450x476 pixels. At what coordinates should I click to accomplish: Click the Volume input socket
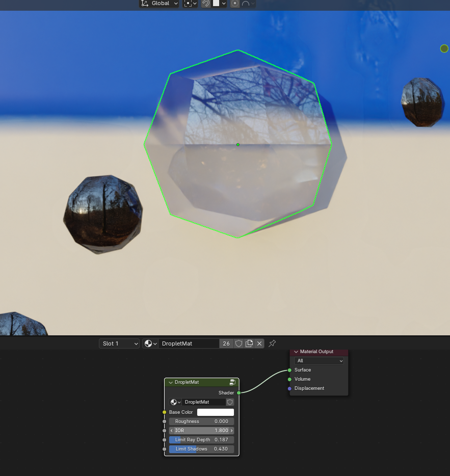click(x=289, y=379)
